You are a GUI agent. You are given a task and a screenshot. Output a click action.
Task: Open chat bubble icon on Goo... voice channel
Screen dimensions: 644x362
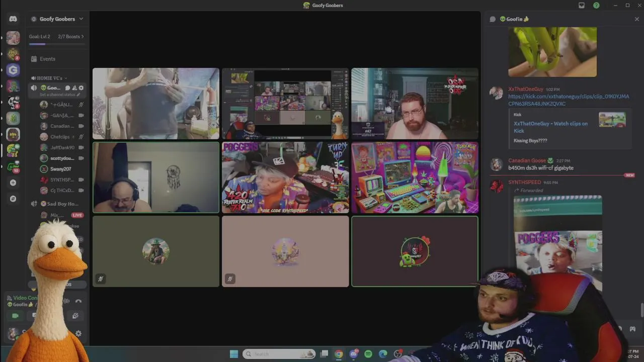[x=67, y=88]
